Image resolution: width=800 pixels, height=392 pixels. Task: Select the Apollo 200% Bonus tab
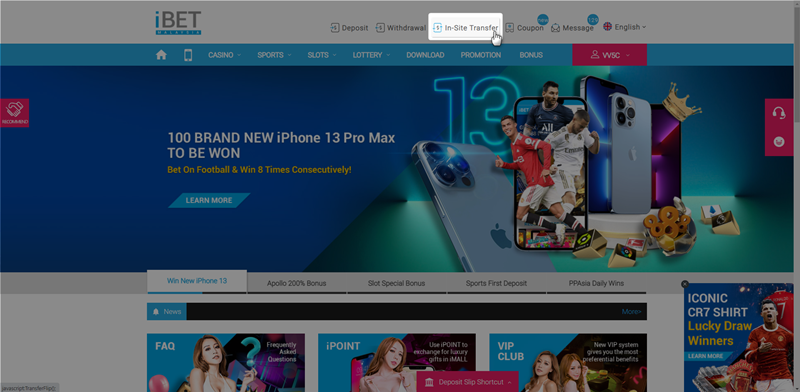(296, 283)
